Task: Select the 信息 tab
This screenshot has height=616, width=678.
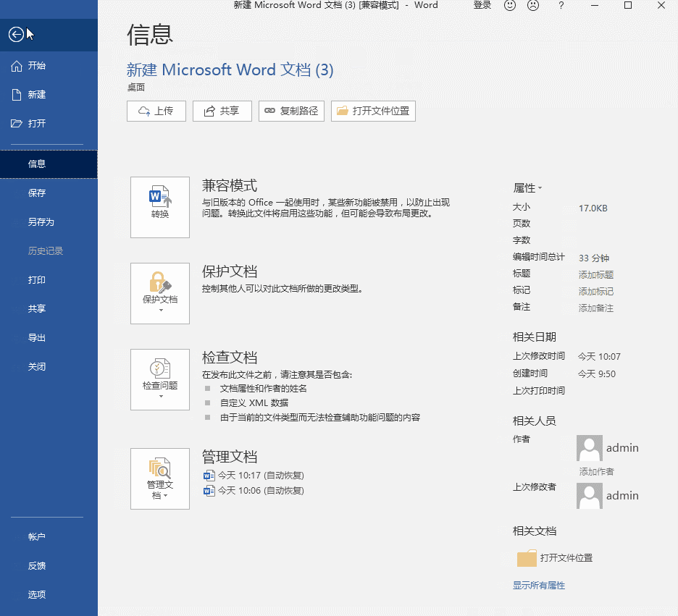Action: [49, 164]
